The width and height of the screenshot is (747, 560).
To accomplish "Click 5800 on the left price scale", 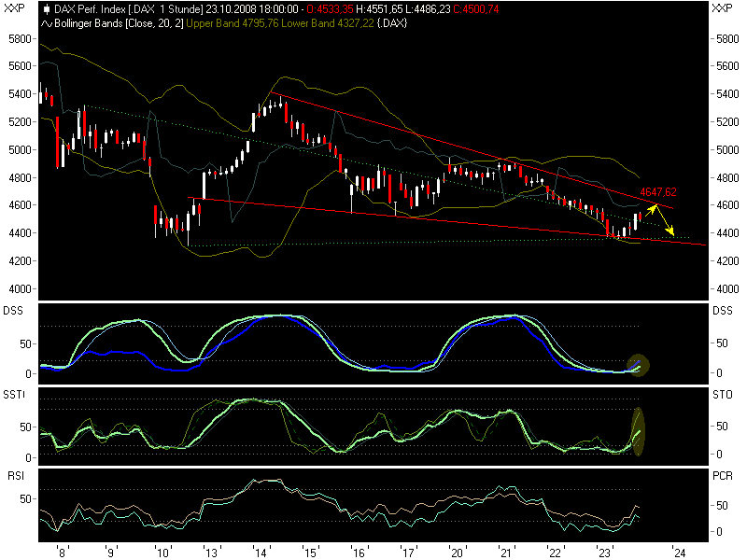I will (20, 39).
